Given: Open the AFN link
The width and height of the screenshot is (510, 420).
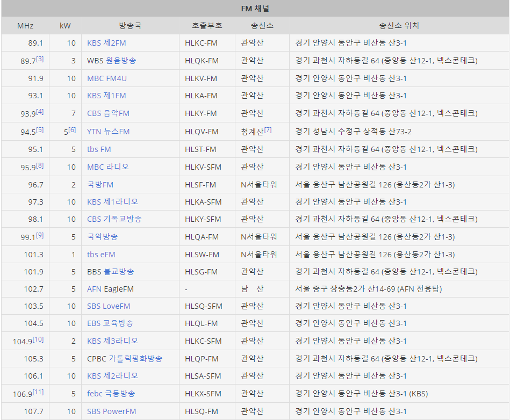Looking at the screenshot, I should [x=95, y=289].
